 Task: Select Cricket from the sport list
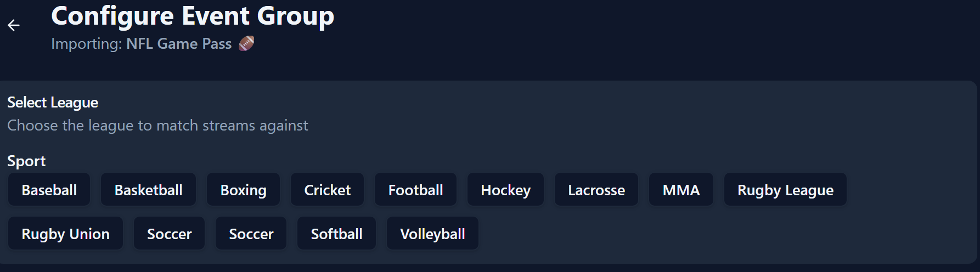[327, 190]
